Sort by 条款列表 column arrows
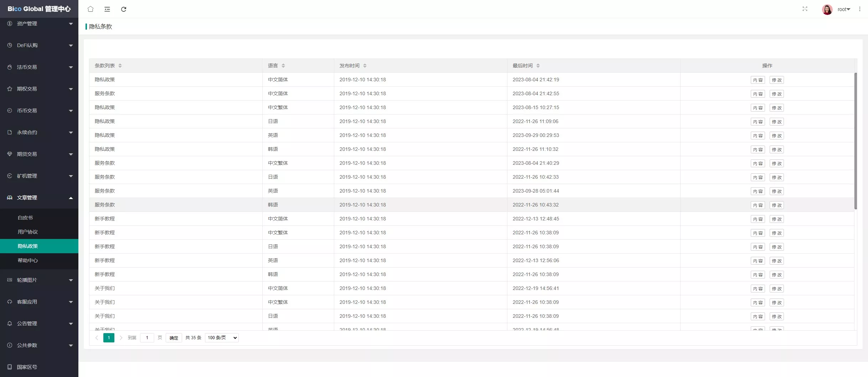Screen dimensions: 868x377 (120, 66)
